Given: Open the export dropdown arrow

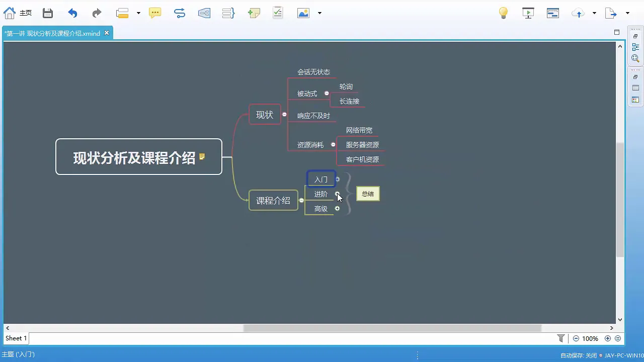Looking at the screenshot, I should click(627, 14).
